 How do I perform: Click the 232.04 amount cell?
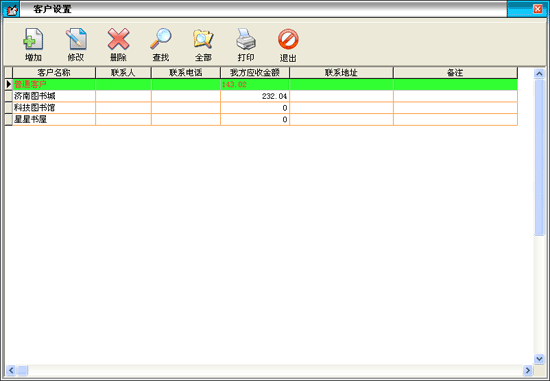tap(255, 96)
